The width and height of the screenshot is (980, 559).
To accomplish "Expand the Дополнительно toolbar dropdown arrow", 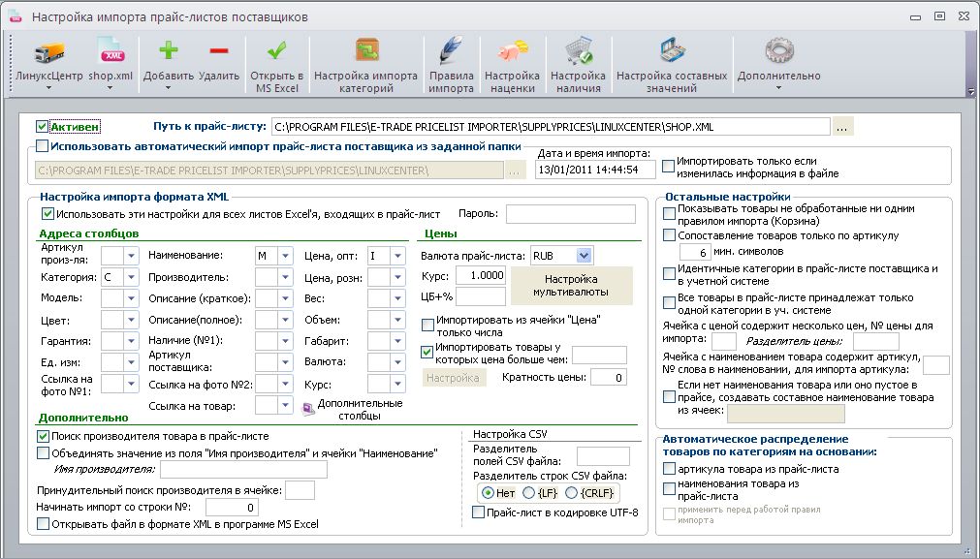I will click(x=778, y=88).
